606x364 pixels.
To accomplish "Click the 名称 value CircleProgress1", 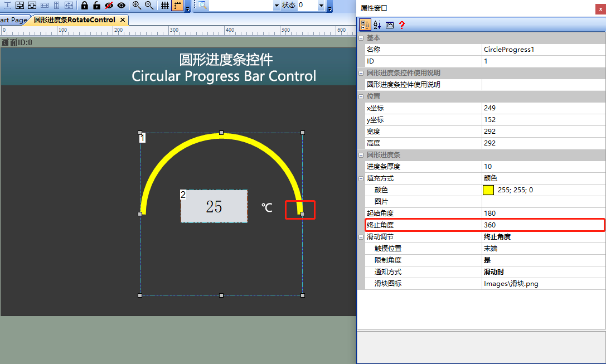I will click(544, 50).
